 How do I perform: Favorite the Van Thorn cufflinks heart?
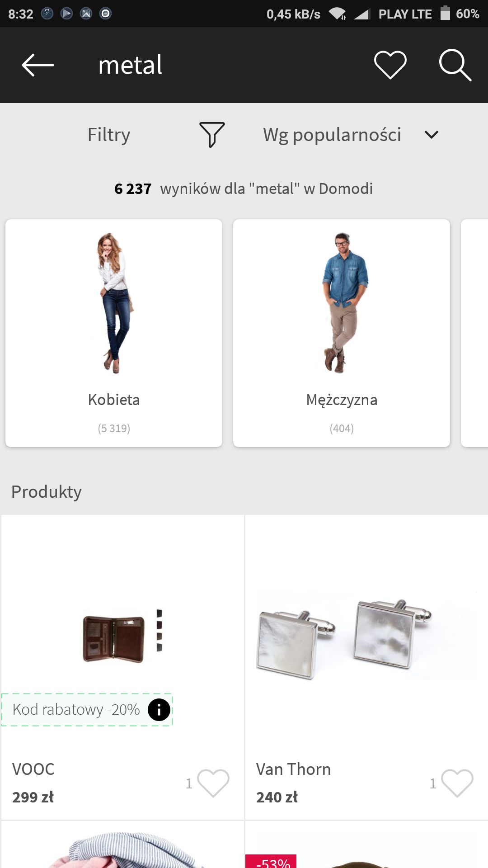457,783
